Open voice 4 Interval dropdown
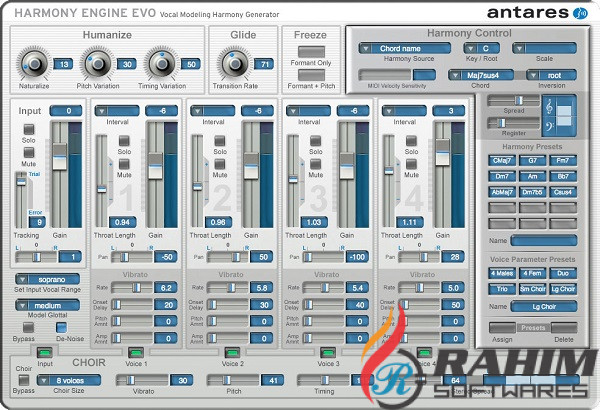This screenshot has width=600, height=410. coord(404,111)
